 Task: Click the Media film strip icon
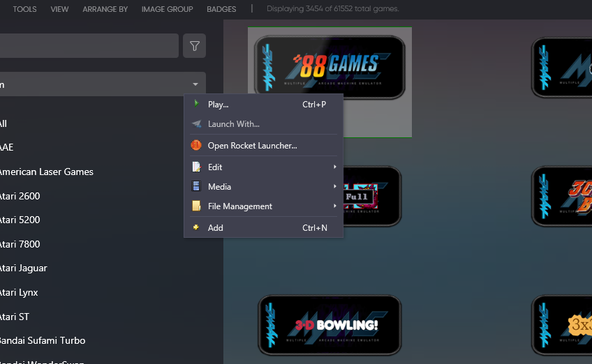[x=196, y=186]
